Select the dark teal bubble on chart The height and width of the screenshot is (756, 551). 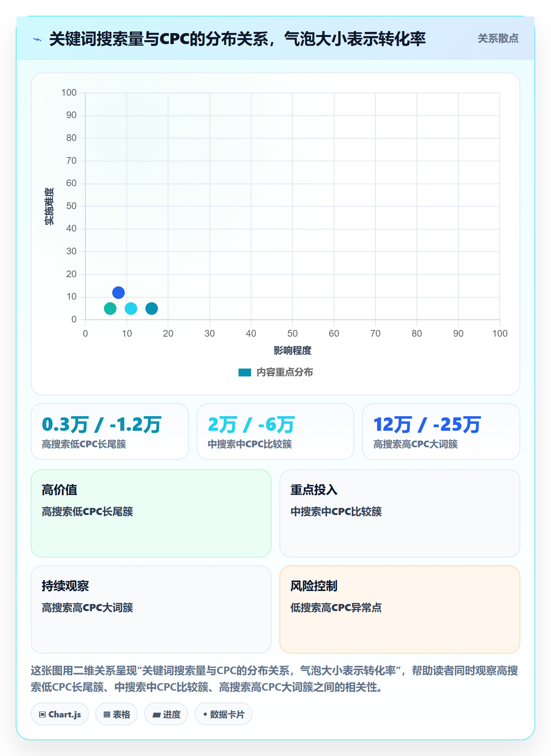click(x=152, y=308)
